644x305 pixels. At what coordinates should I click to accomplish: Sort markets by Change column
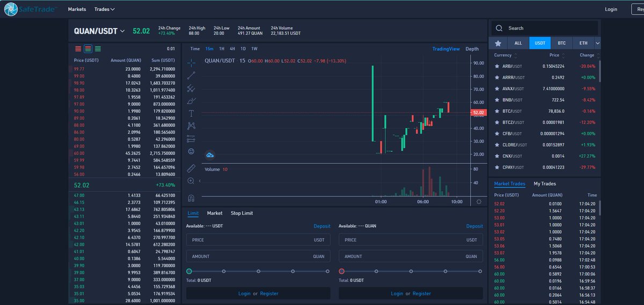590,55
